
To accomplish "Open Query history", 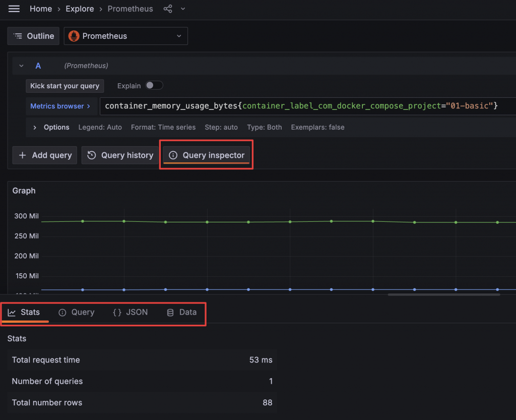I will [x=120, y=155].
